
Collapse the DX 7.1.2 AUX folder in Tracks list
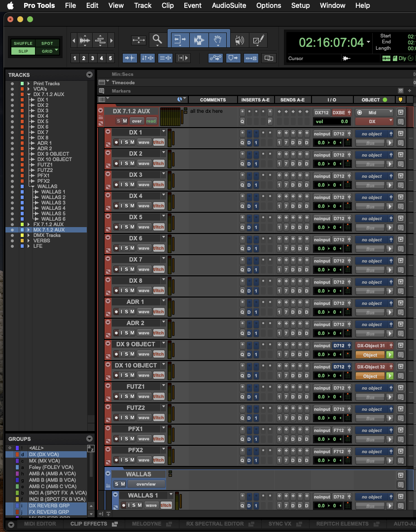point(29,94)
